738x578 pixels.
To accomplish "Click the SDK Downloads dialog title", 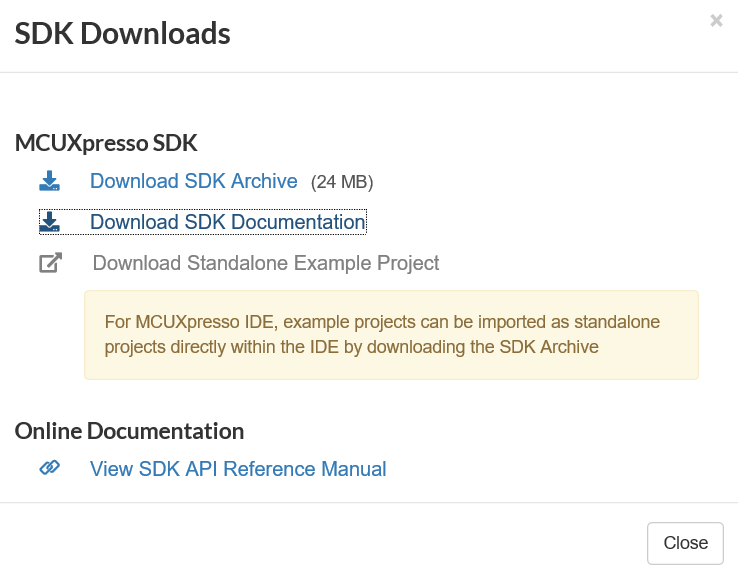I will (122, 34).
